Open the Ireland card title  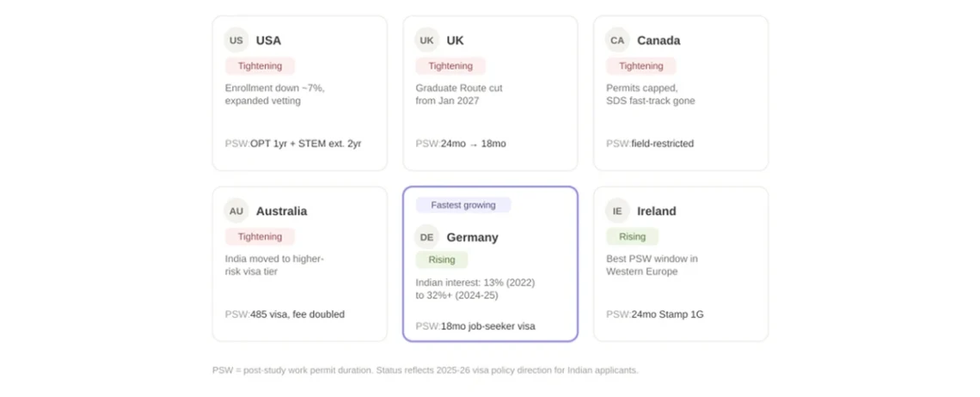coord(657,211)
